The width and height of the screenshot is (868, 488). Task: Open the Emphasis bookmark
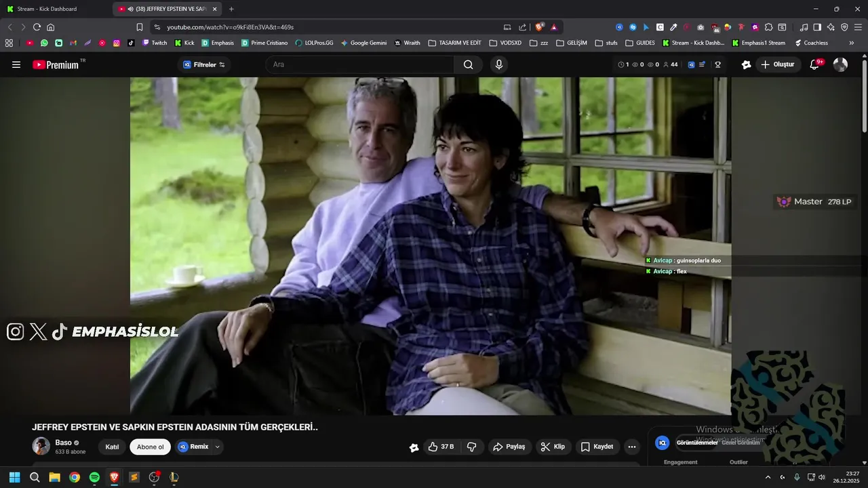(x=218, y=43)
